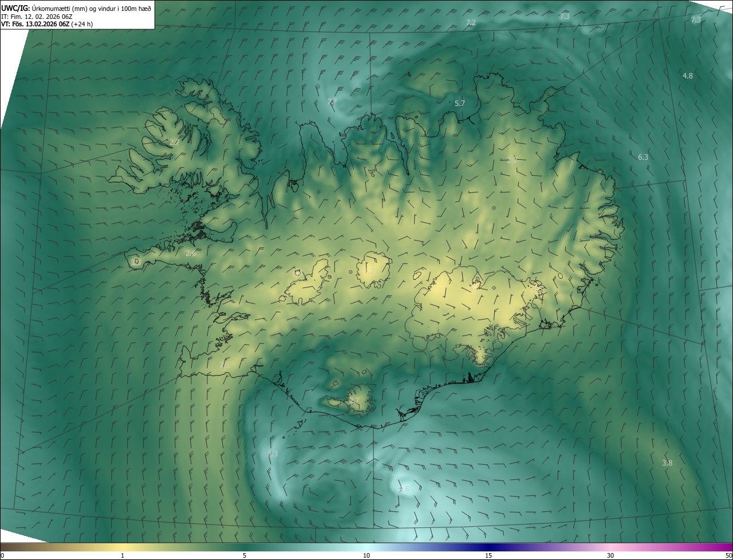Click the 7.2 value label on the map
The height and width of the screenshot is (560, 733).
pyautogui.click(x=471, y=22)
